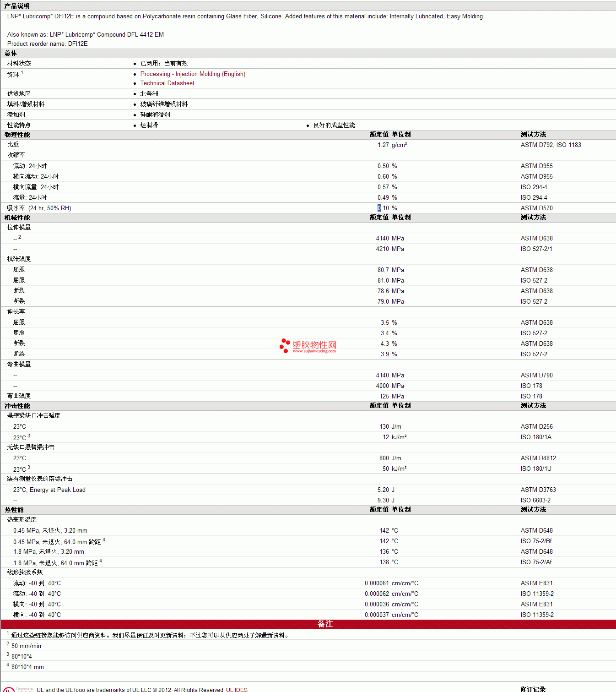Click the 供货地区 row label
The width and height of the screenshot is (616, 692).
19,93
